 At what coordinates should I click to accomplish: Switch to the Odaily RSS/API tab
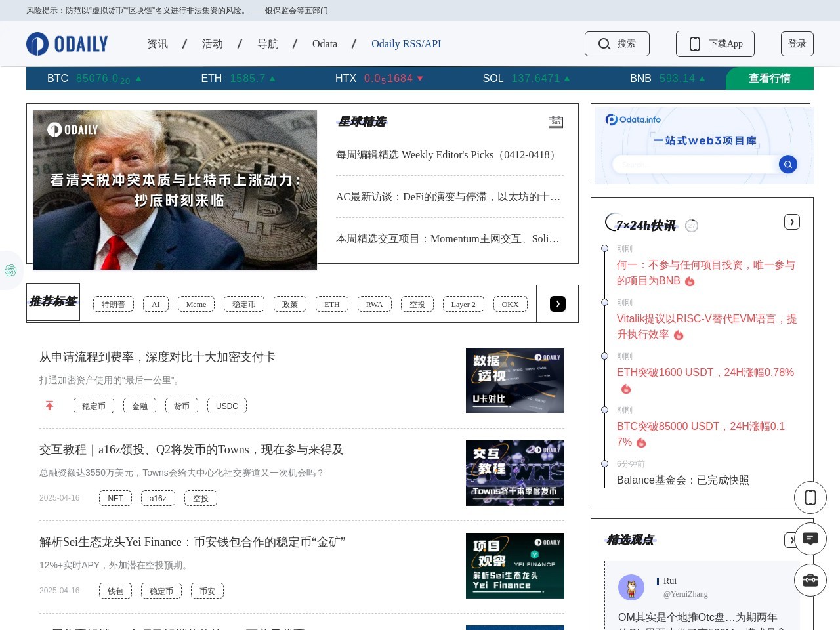pos(406,44)
